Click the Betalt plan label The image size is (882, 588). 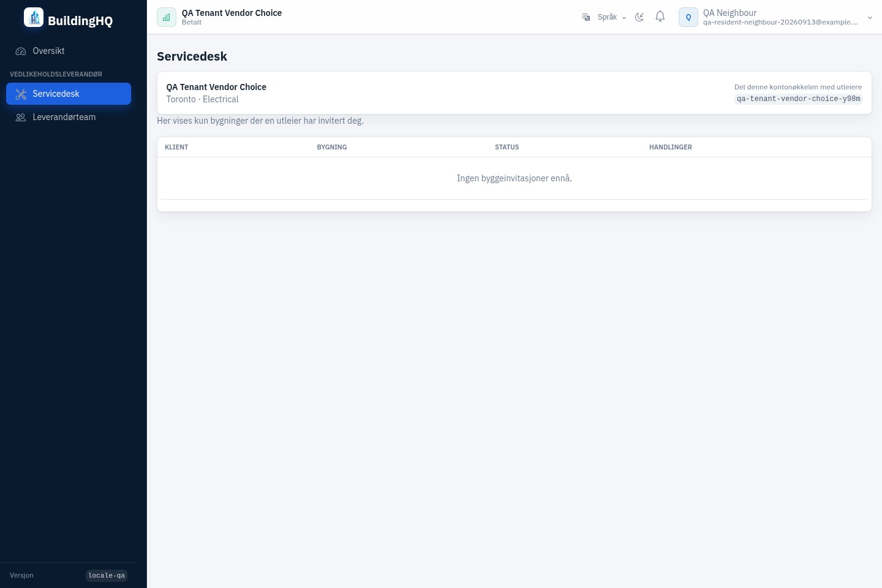click(x=192, y=22)
